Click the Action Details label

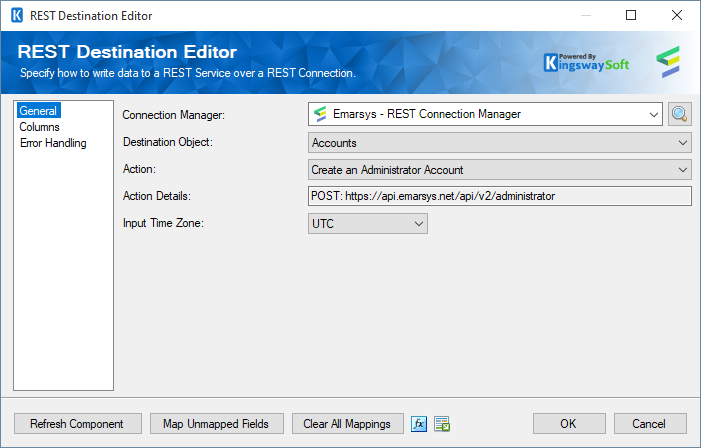(x=156, y=196)
